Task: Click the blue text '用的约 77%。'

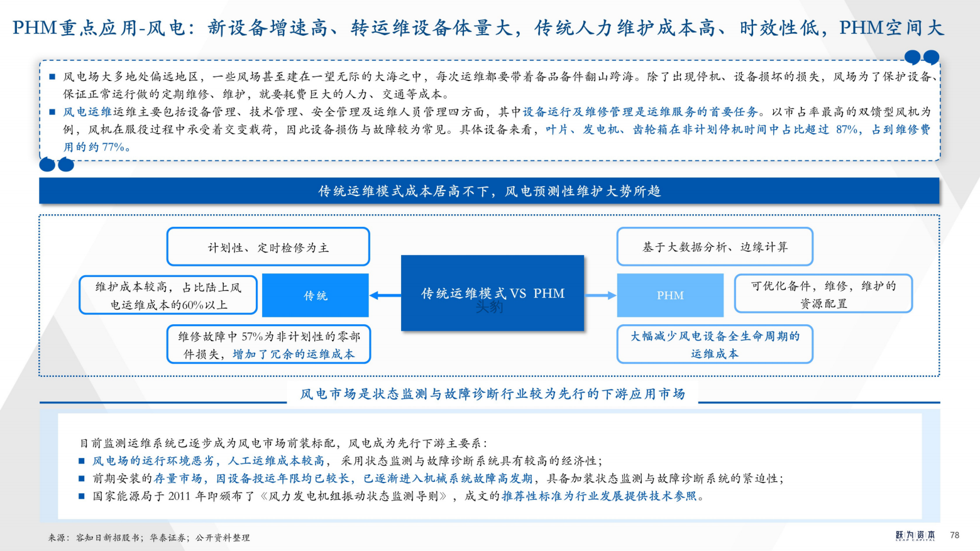Action: 97,147
